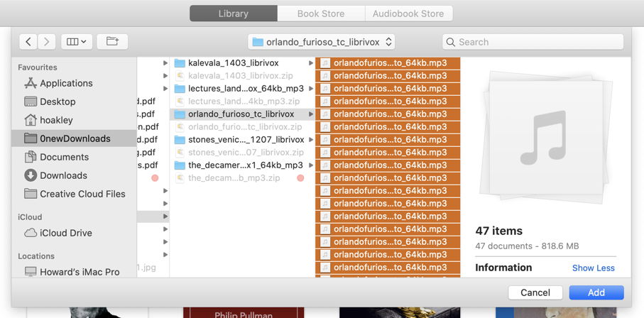This screenshot has width=644, height=318.
Task: Expand arrow beside the_decamer folder
Action: [311, 165]
